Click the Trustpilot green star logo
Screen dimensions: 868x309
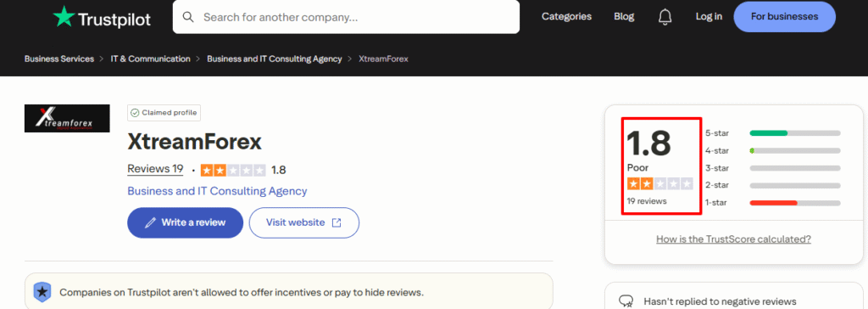pyautogui.click(x=63, y=17)
